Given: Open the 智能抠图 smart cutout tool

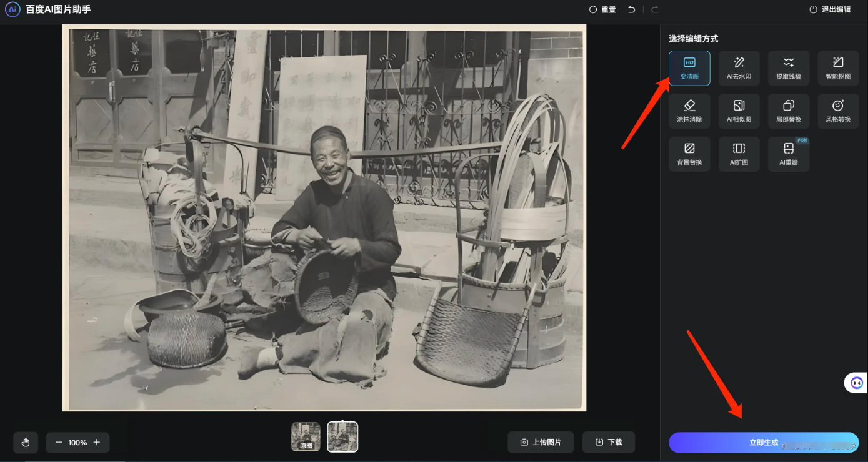Looking at the screenshot, I should 838,68.
